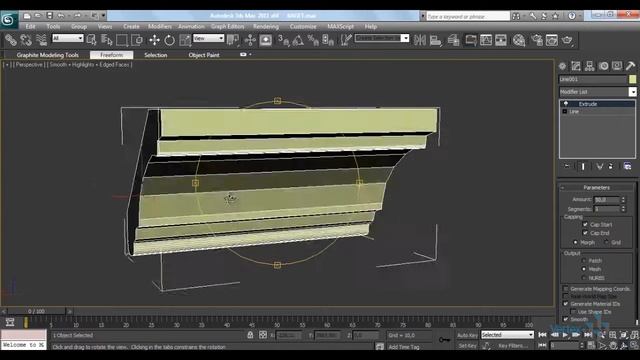Viewport: 640px width, 360px height.
Task: Click the Render Production teapot icon
Action: pyautogui.click(x=568, y=40)
